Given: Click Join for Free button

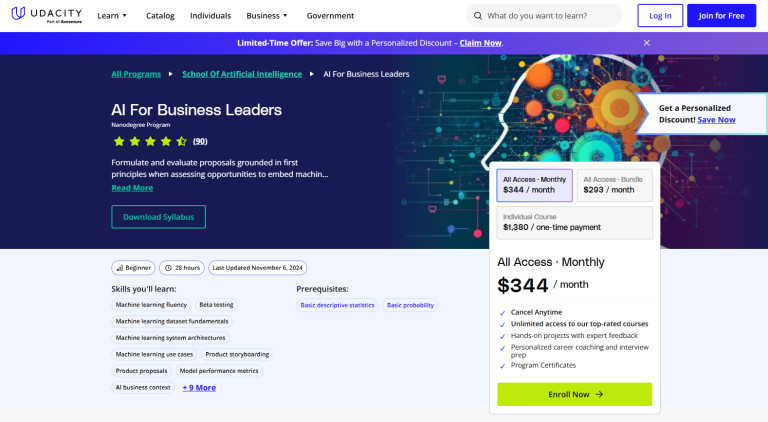Looking at the screenshot, I should tap(721, 16).
